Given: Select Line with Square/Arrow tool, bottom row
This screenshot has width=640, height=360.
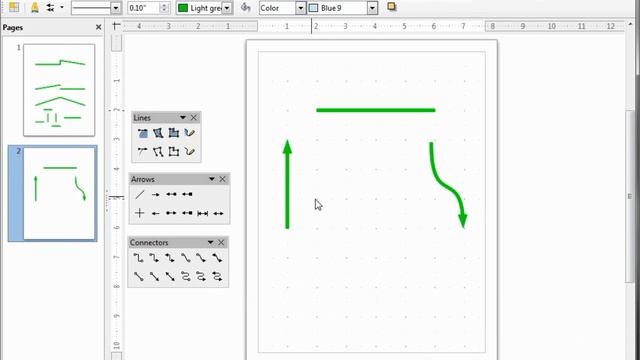Looking at the screenshot, I should [x=187, y=213].
